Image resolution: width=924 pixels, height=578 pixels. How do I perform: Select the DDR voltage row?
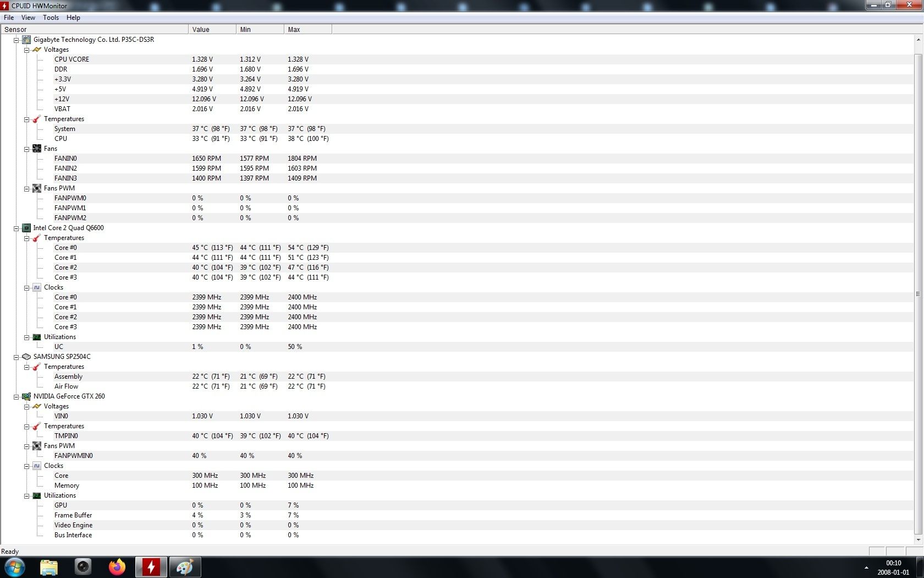tap(457, 69)
